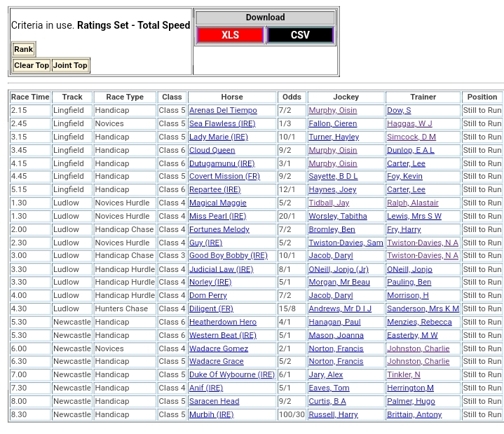Open horse Heatherdown Hero link
The width and height of the screenshot is (504, 434).
point(222,322)
